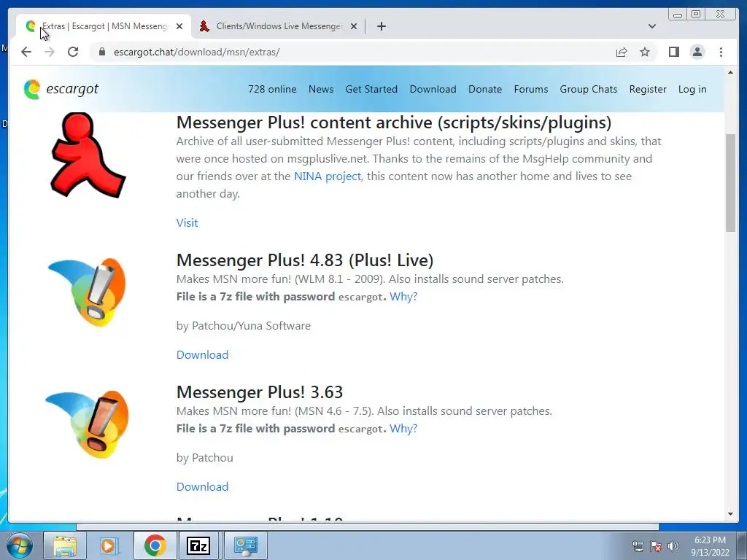Click the scrollbar down arrow
The width and height of the screenshot is (747, 560).
[730, 514]
